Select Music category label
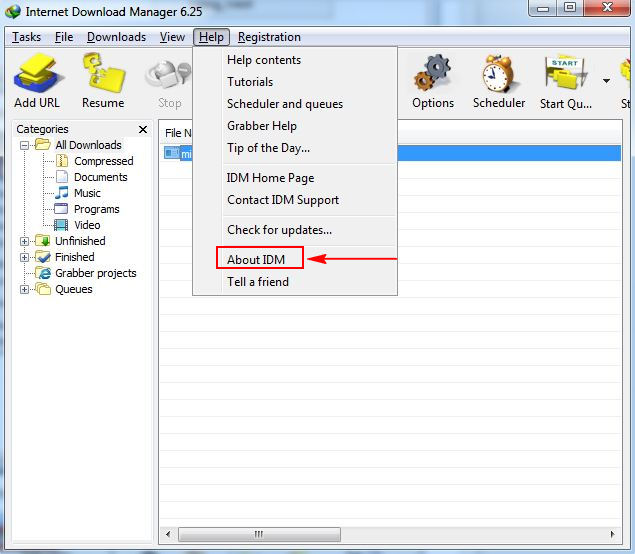635x554 pixels. pos(87,193)
